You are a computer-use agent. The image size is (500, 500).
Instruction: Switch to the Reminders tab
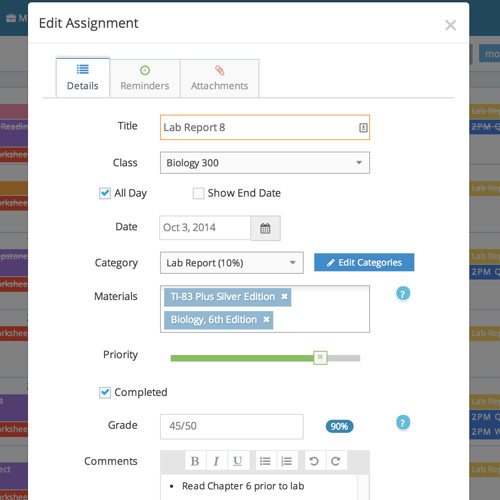coord(145,78)
